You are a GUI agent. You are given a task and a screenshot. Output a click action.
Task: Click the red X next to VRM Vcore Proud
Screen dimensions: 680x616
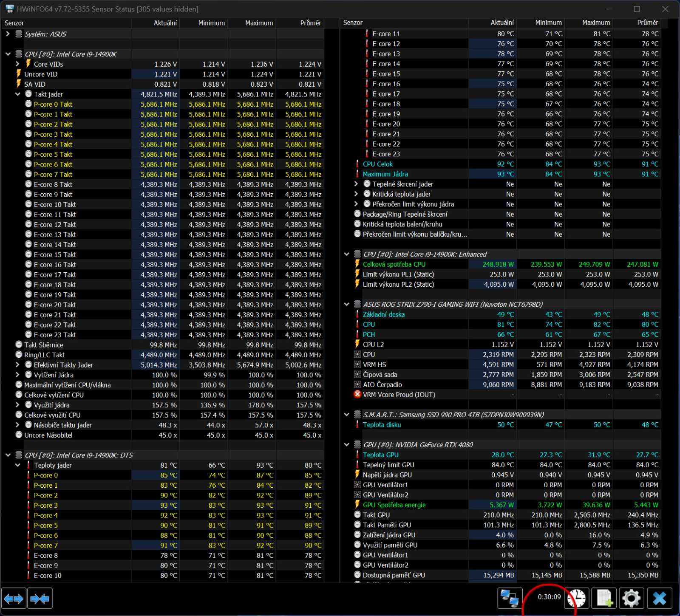(357, 395)
